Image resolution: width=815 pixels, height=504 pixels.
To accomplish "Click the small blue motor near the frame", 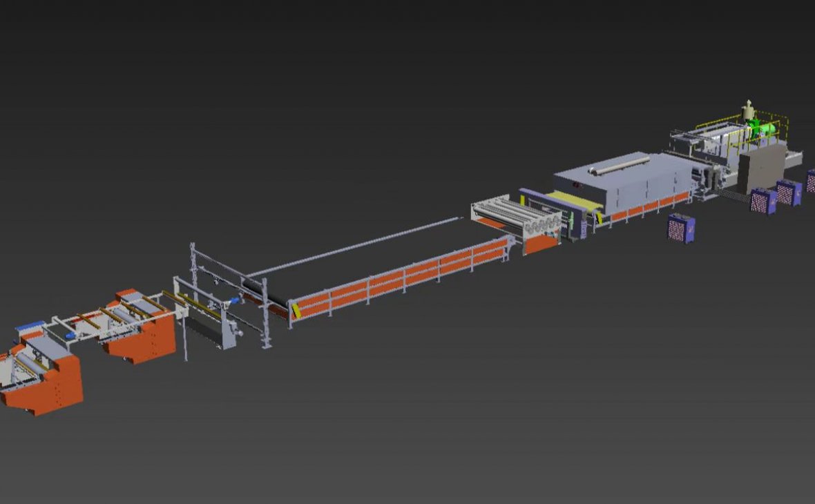I will 234,300.
